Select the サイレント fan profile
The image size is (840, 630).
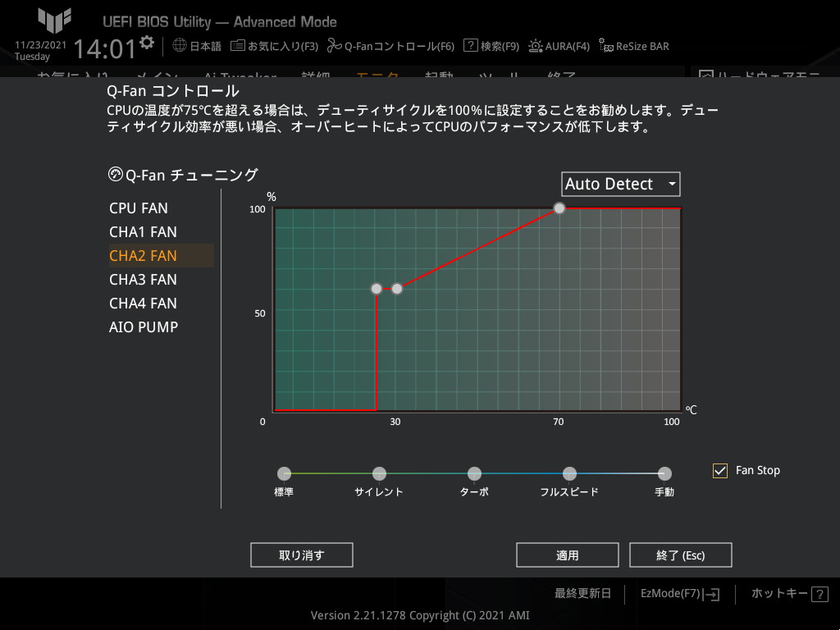(x=379, y=473)
